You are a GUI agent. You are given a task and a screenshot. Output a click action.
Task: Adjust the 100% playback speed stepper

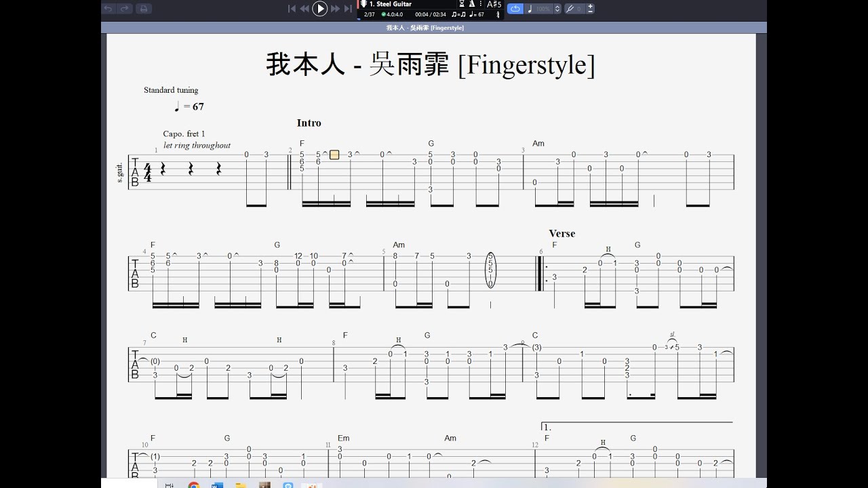click(557, 9)
